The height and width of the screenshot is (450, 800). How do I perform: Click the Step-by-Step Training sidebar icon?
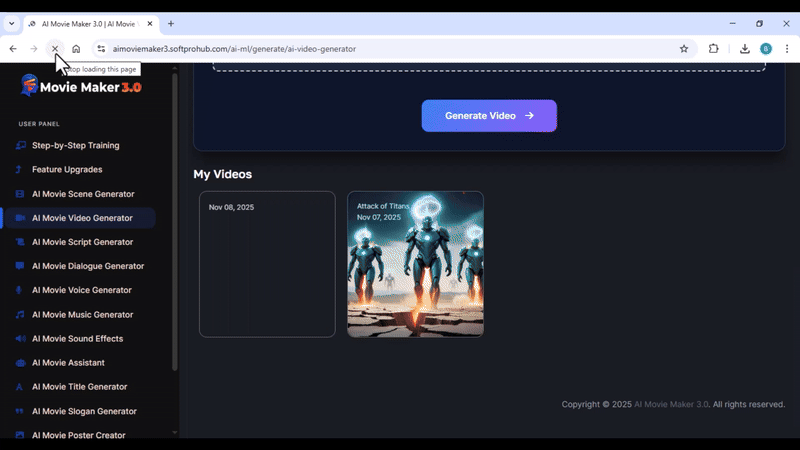pos(20,146)
